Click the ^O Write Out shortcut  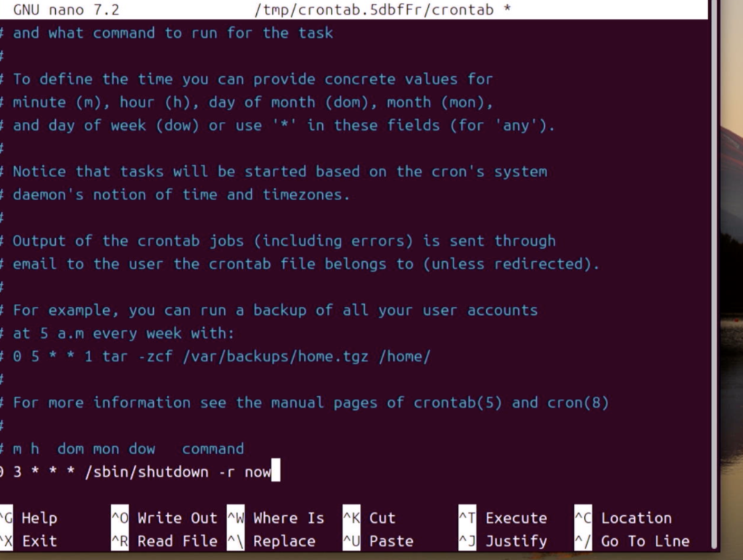pyautogui.click(x=164, y=518)
